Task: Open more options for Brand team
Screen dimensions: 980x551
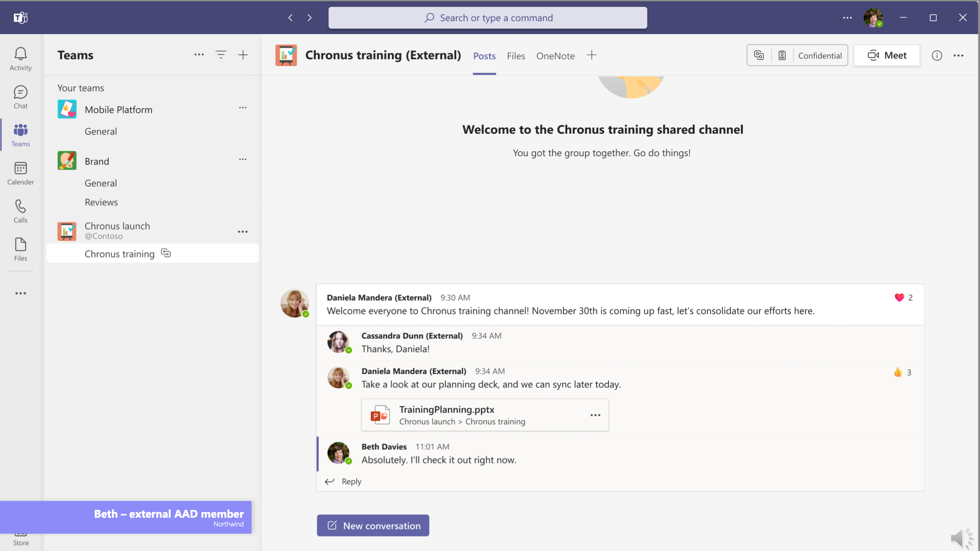Action: [x=243, y=159]
